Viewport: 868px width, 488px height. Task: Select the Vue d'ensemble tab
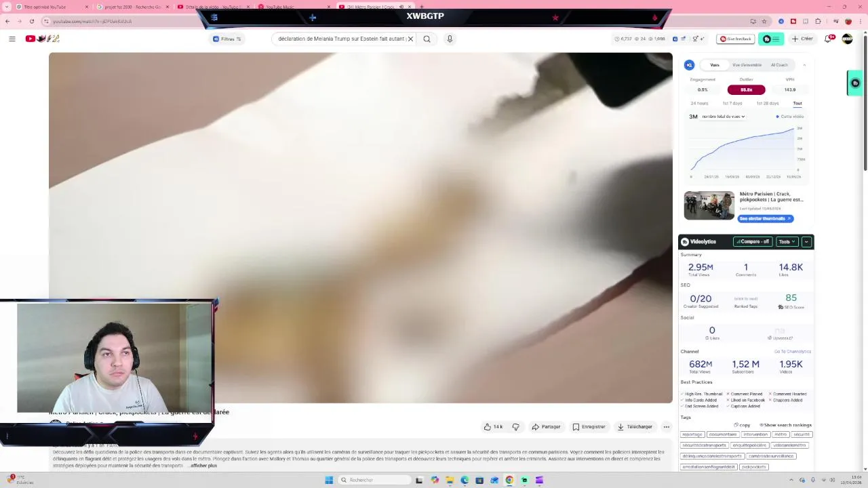coord(747,65)
